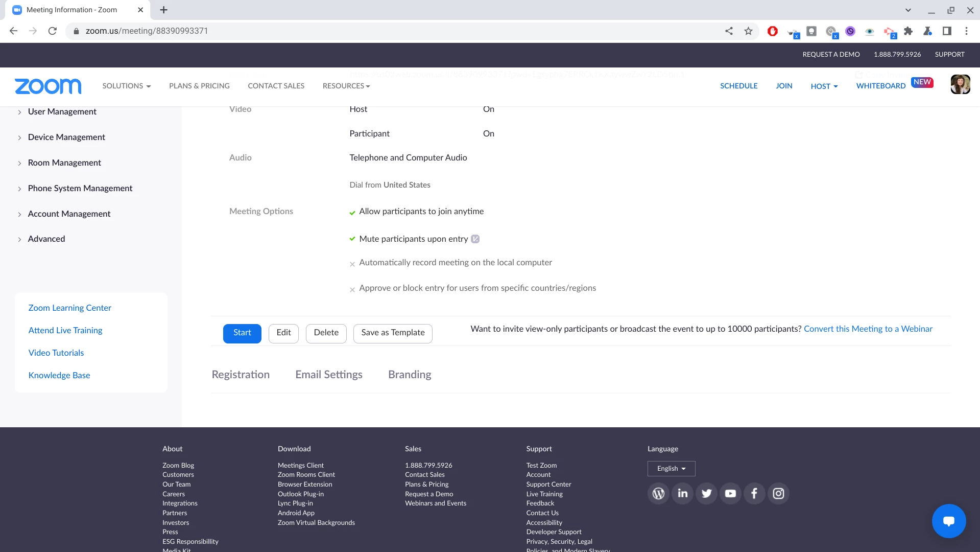Click Convert this Meeting to a Webinar

tap(868, 329)
